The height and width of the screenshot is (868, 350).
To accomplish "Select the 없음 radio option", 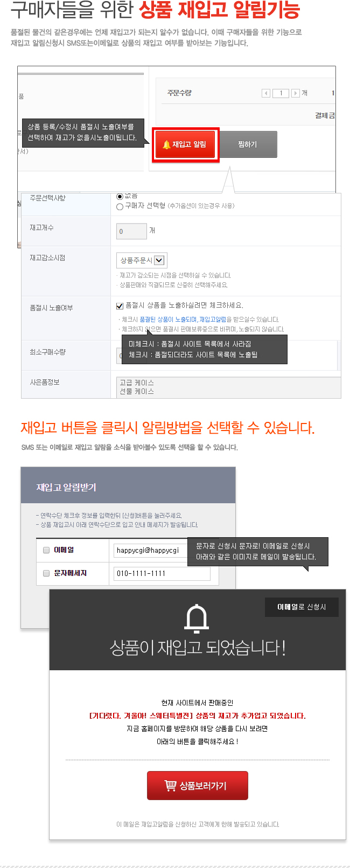I will (120, 196).
